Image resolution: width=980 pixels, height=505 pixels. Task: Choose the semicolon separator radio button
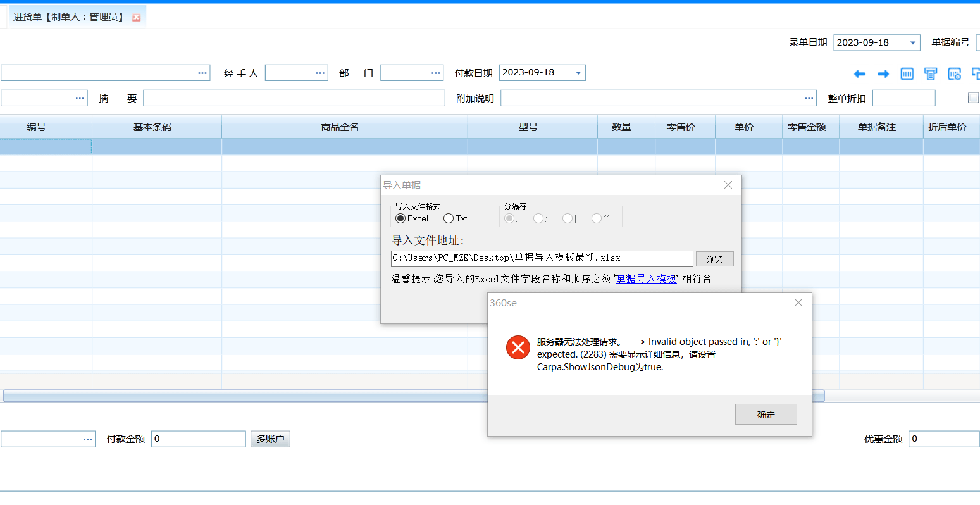pyautogui.click(x=538, y=218)
